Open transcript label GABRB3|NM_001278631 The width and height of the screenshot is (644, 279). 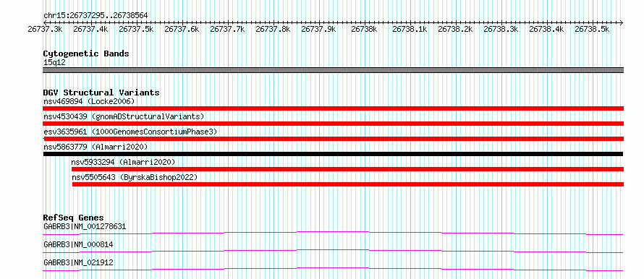coord(85,226)
